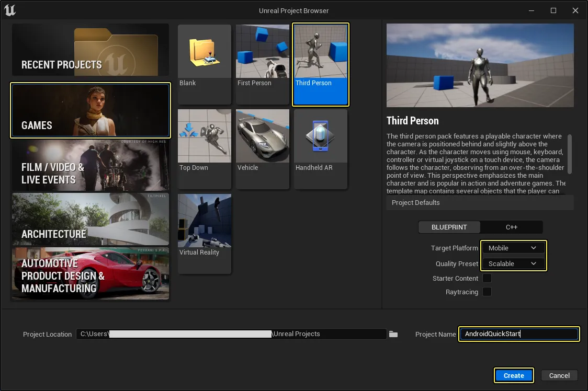Click the 'Project Name' label
588x391 pixels.
(435, 335)
